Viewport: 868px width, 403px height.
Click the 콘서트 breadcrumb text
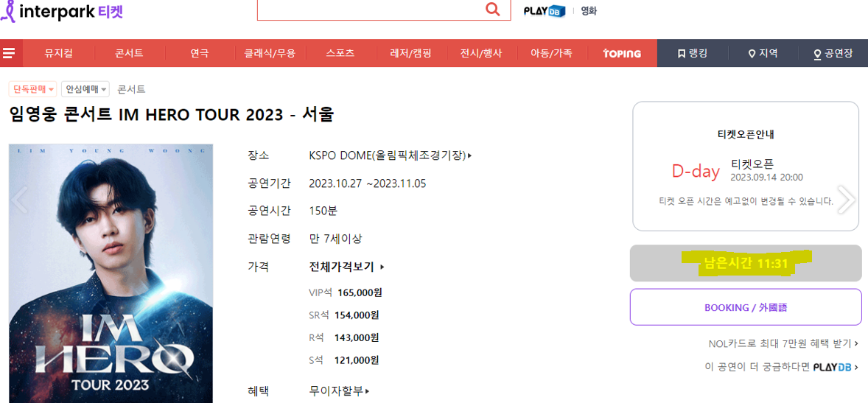pos(132,89)
